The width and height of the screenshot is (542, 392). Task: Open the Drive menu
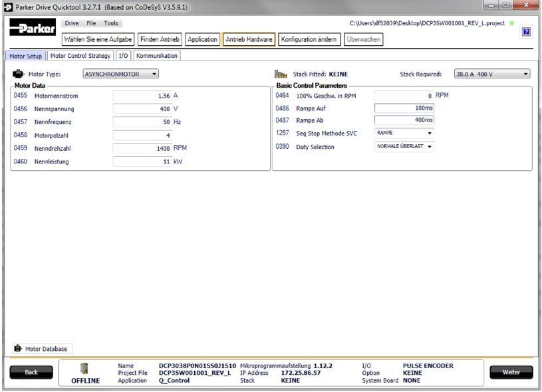[72, 23]
